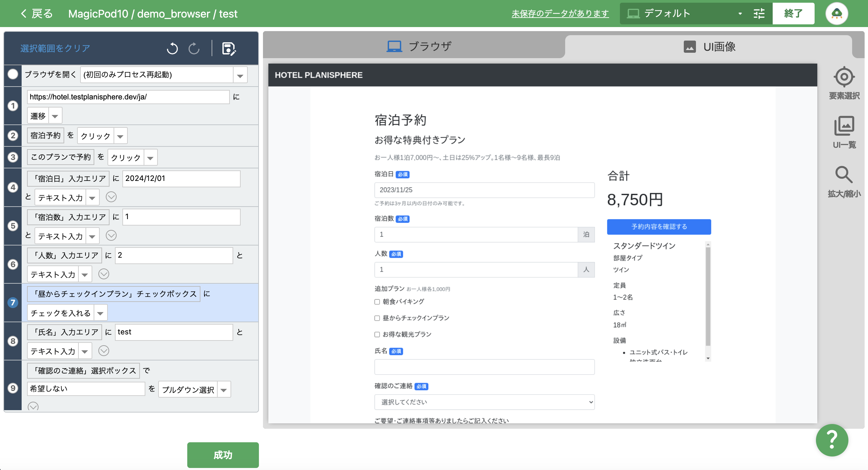The image size is (868, 470).
Task: Open テキスト入力 dropdown in step 5
Action: click(92, 236)
